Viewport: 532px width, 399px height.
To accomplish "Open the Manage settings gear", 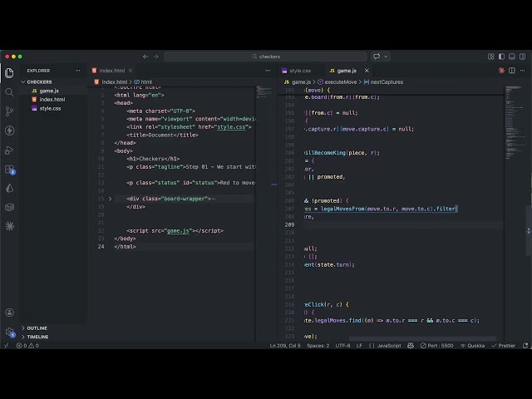I will (x=9, y=332).
